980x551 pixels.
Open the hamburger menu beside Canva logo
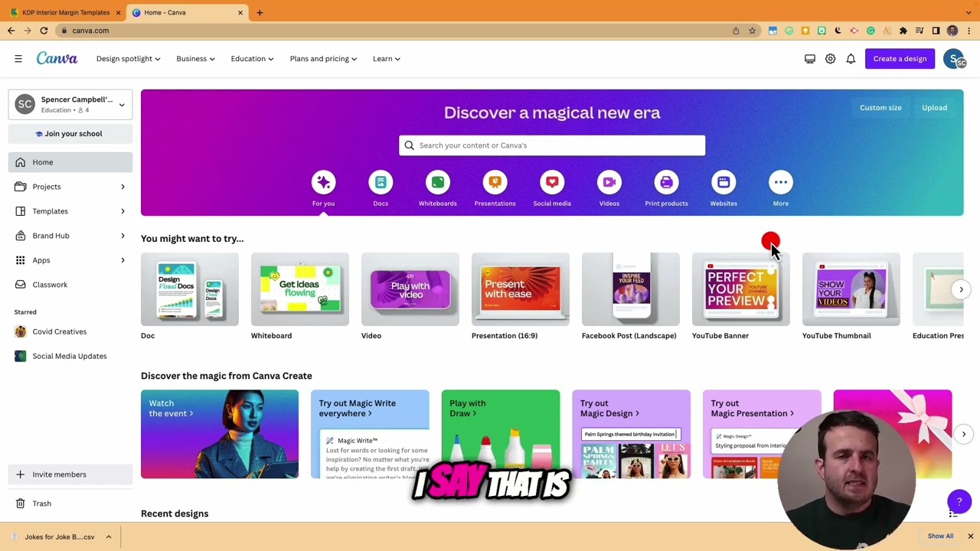tap(18, 59)
